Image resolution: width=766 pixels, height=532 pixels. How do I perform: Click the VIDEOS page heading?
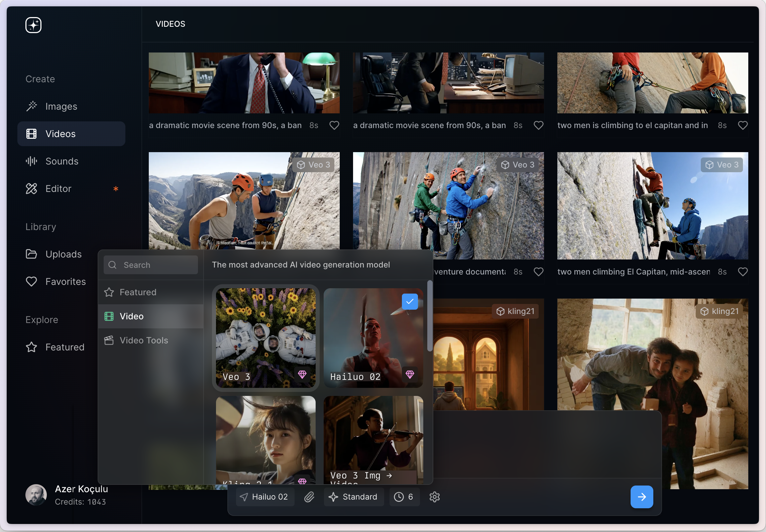171,24
